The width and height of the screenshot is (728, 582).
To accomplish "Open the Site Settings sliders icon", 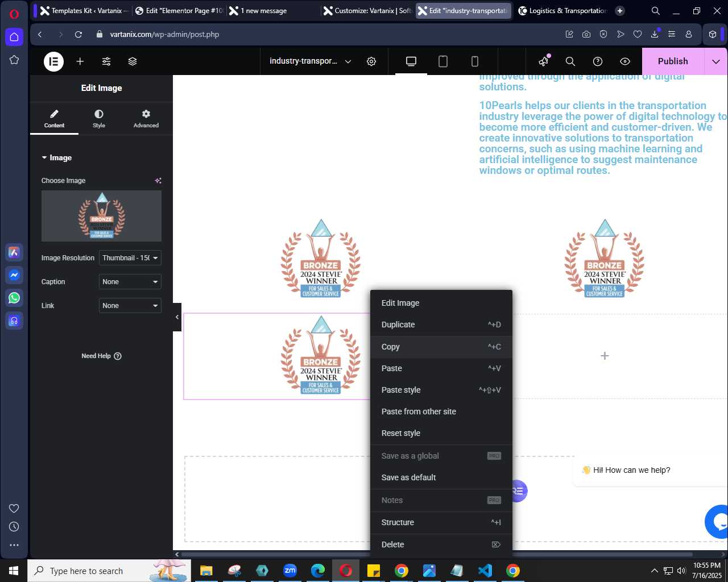I will (106, 61).
